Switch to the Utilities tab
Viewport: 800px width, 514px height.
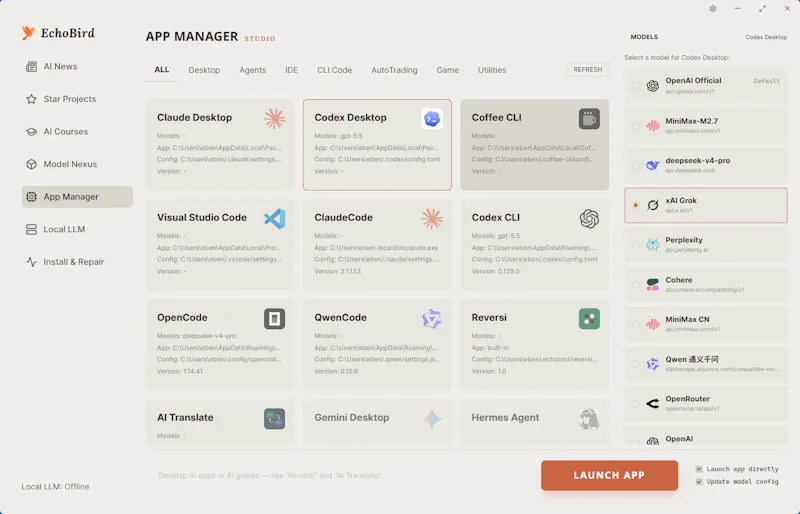point(492,70)
